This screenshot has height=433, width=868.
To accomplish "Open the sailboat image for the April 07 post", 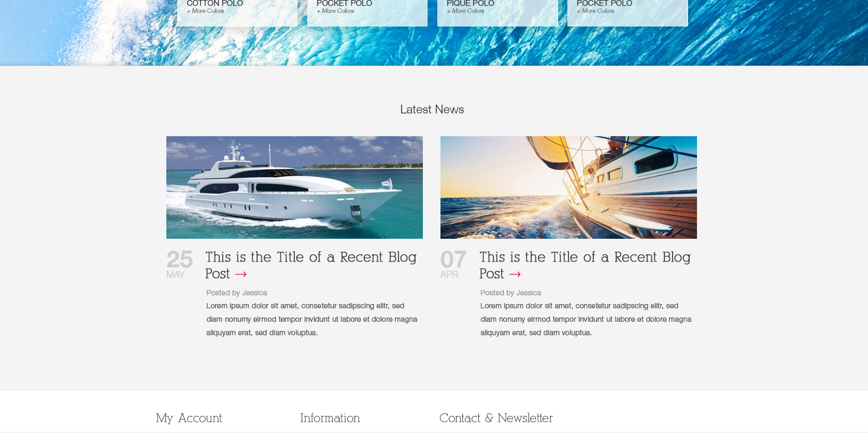I will [x=568, y=187].
